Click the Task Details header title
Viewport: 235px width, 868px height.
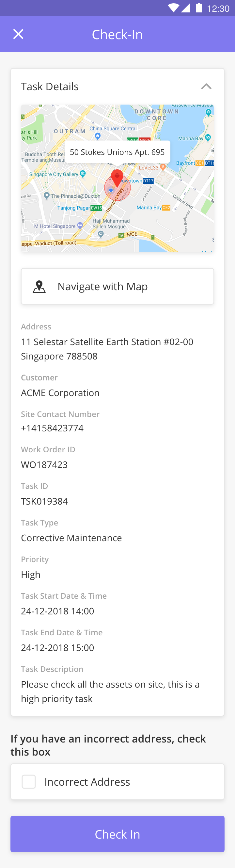[x=50, y=87]
